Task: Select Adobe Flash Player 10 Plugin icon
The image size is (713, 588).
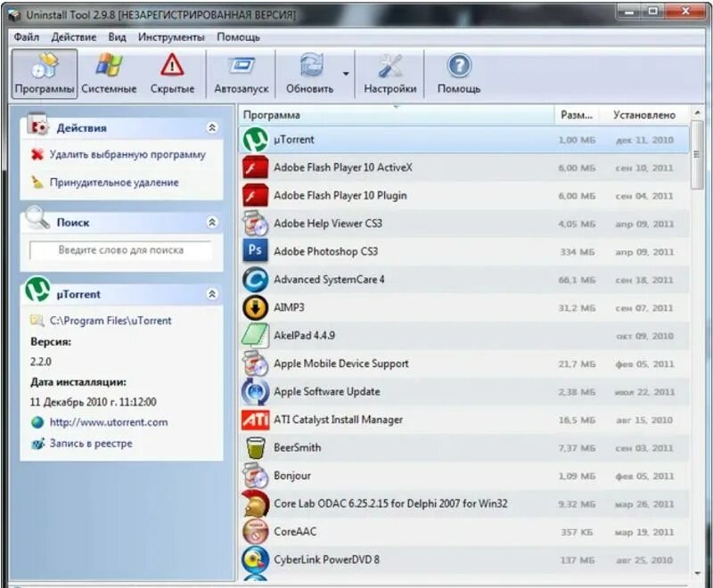Action: (255, 196)
